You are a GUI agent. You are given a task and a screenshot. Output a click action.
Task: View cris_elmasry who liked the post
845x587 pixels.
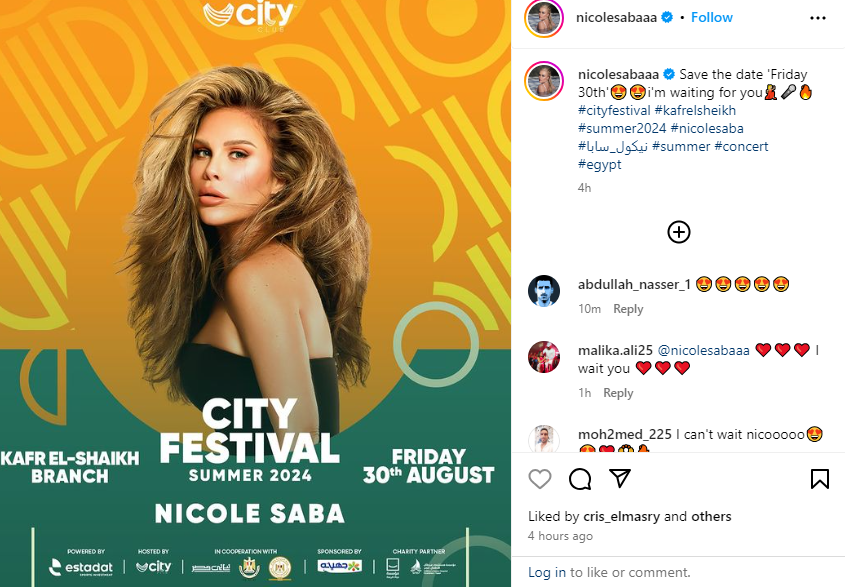621,516
